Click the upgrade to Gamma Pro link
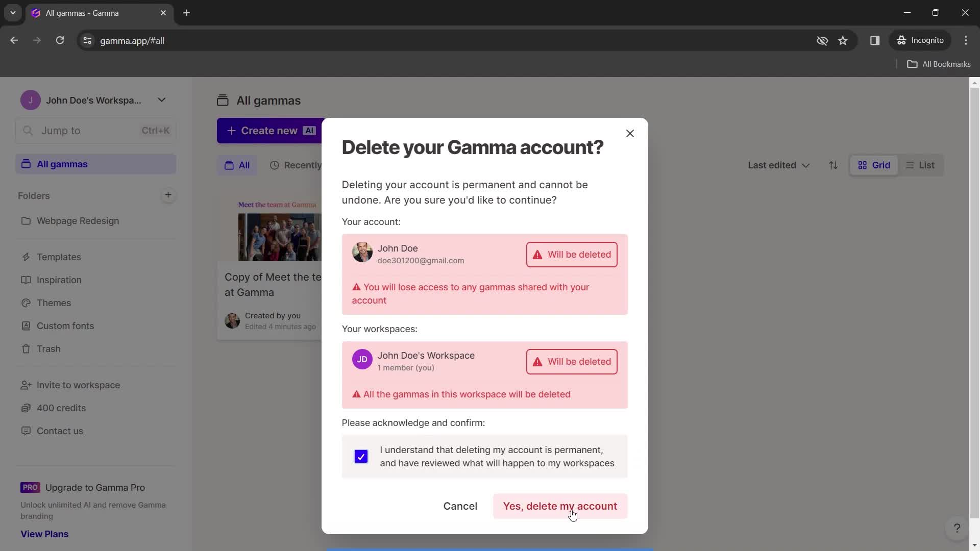The width and height of the screenshot is (980, 551). pyautogui.click(x=95, y=487)
